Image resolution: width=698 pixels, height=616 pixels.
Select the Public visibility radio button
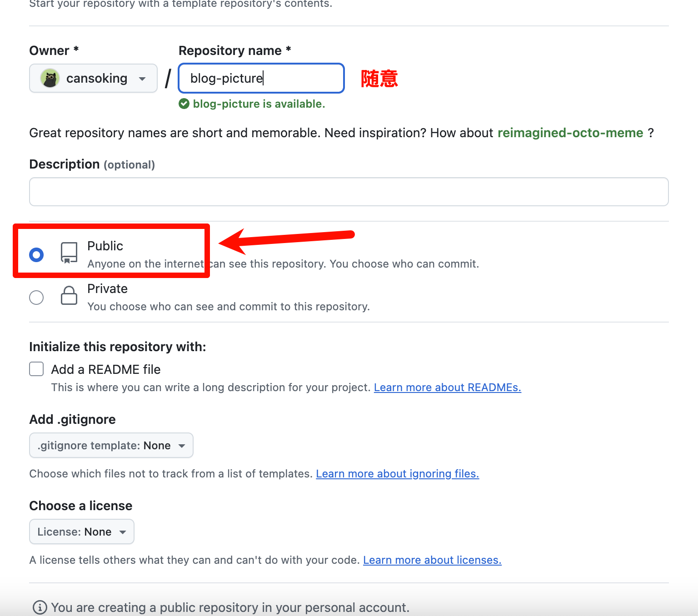tap(36, 255)
